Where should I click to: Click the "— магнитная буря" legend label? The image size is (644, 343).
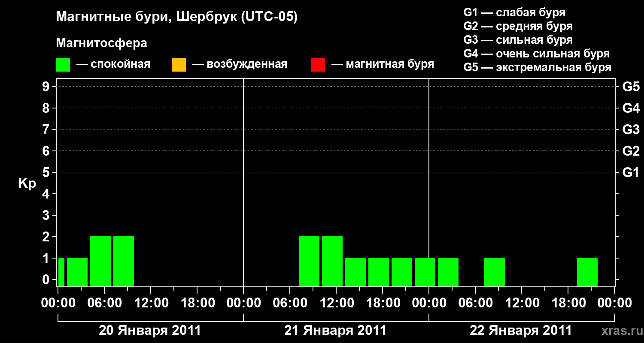[383, 65]
